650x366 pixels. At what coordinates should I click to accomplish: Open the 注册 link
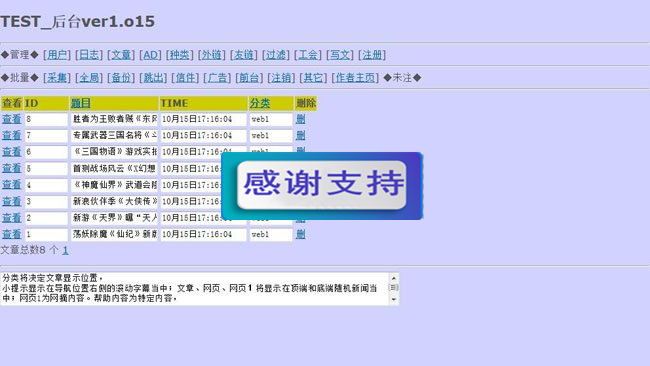point(372,55)
